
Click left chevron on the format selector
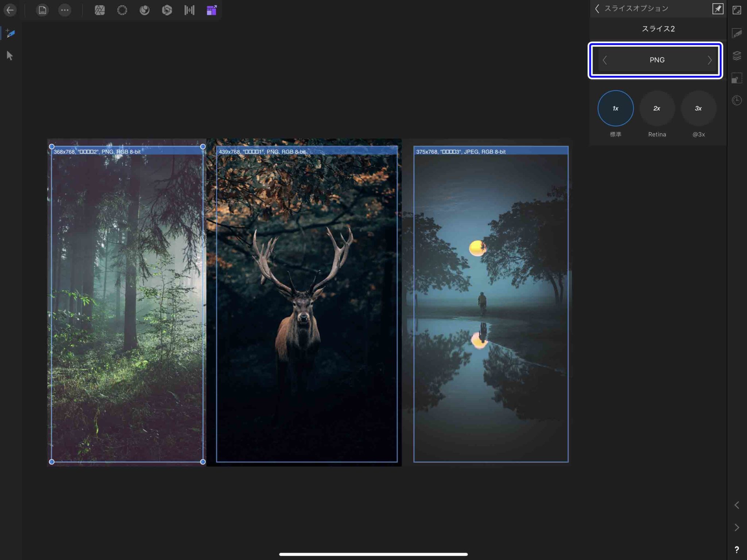point(605,60)
